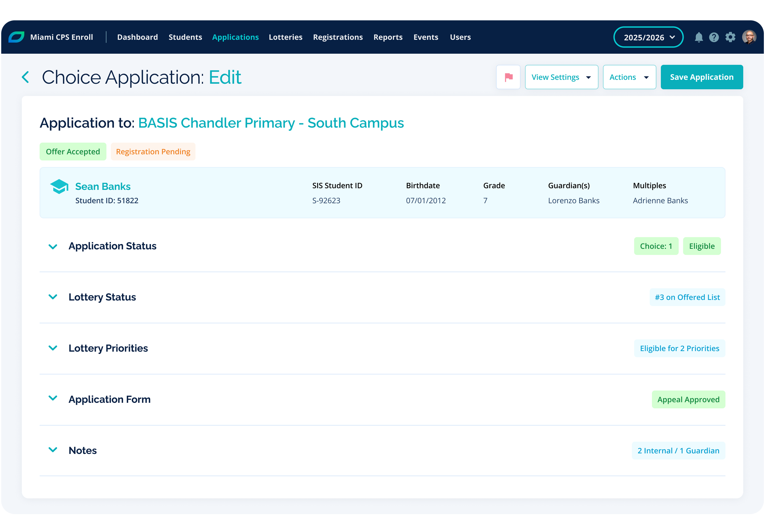Expand the Lottery Status section
766x532 pixels.
pos(53,297)
